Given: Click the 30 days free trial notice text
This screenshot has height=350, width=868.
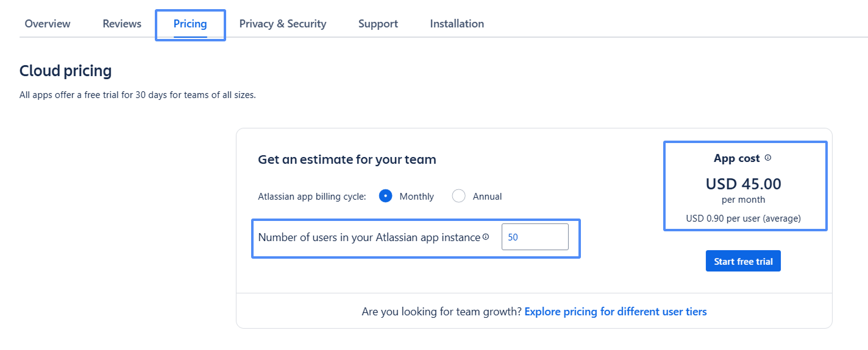Looking at the screenshot, I should point(137,96).
